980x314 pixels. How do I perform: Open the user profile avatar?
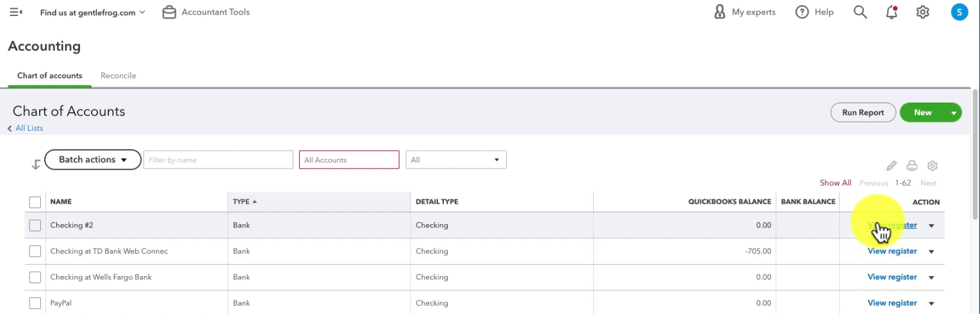[959, 12]
